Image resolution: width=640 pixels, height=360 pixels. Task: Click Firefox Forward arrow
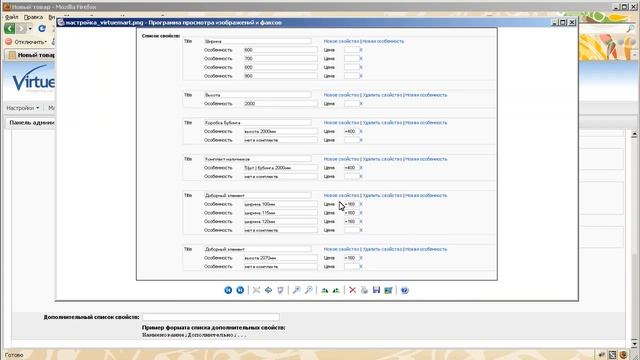click(x=21, y=29)
